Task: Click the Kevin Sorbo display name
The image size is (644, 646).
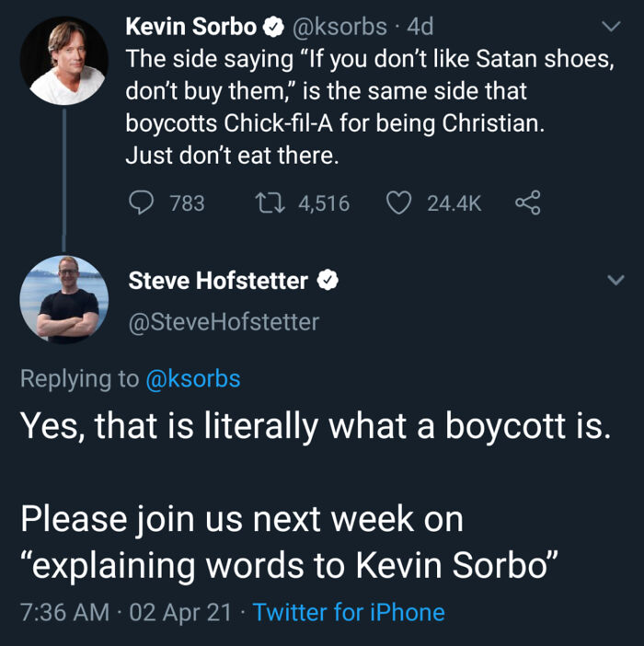Action: (x=190, y=28)
